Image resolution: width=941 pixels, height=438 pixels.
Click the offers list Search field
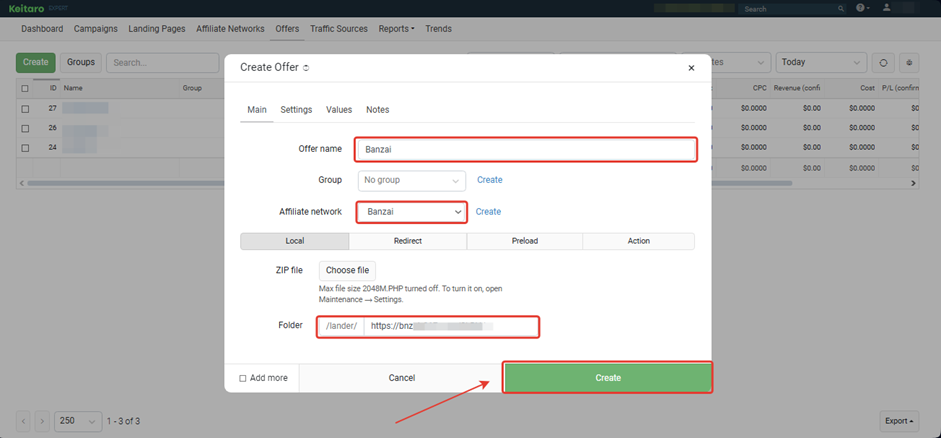[x=163, y=62]
